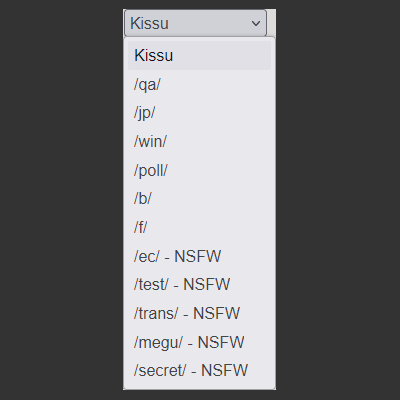Select the /ec/ - NSFW option

pos(199,256)
